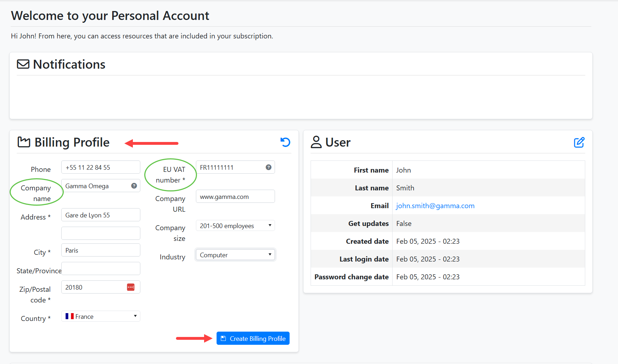
Task: Focus the EU VAT number field FR11111111
Action: coord(235,167)
